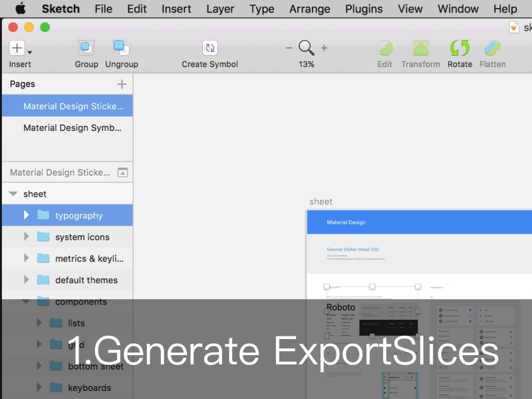532x399 pixels.
Task: Click the system icons folder icon
Action: coord(43,237)
